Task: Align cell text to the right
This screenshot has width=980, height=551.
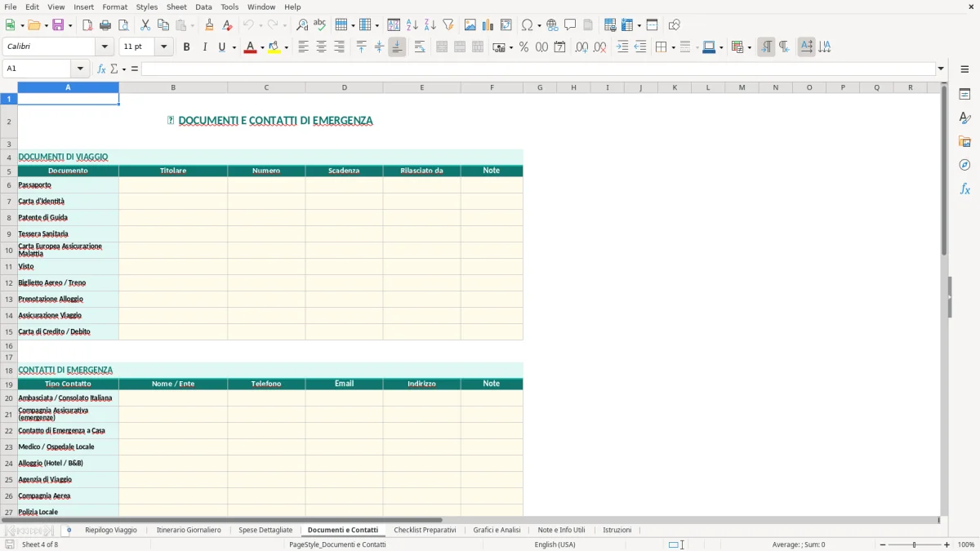Action: click(339, 47)
